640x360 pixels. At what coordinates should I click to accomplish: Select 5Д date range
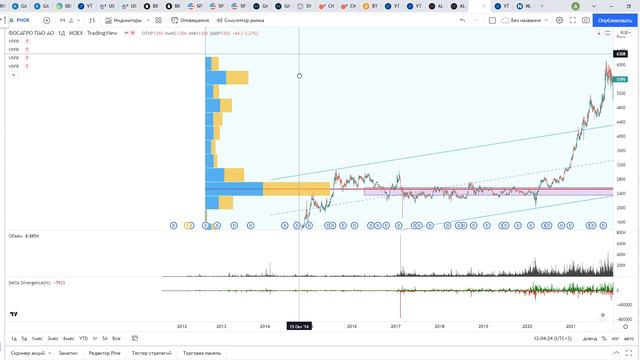[24, 338]
